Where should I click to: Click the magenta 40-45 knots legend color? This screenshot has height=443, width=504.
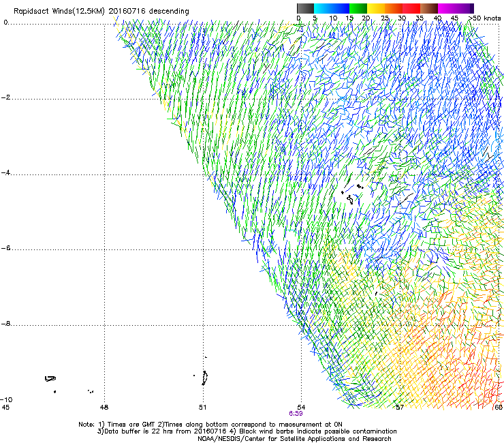click(447, 8)
